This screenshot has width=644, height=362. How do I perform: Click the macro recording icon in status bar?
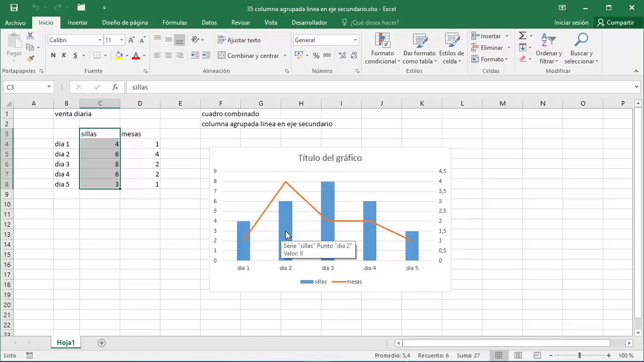pyautogui.click(x=30, y=355)
